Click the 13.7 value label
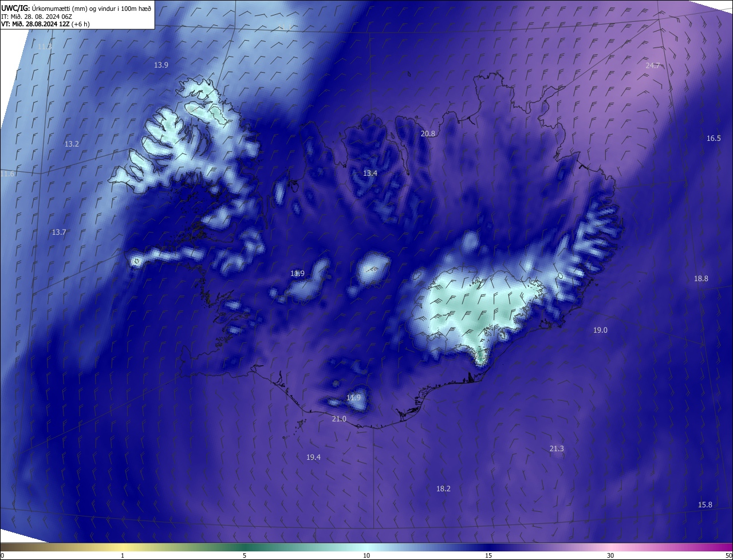Image resolution: width=733 pixels, height=560 pixels. pos(59,232)
